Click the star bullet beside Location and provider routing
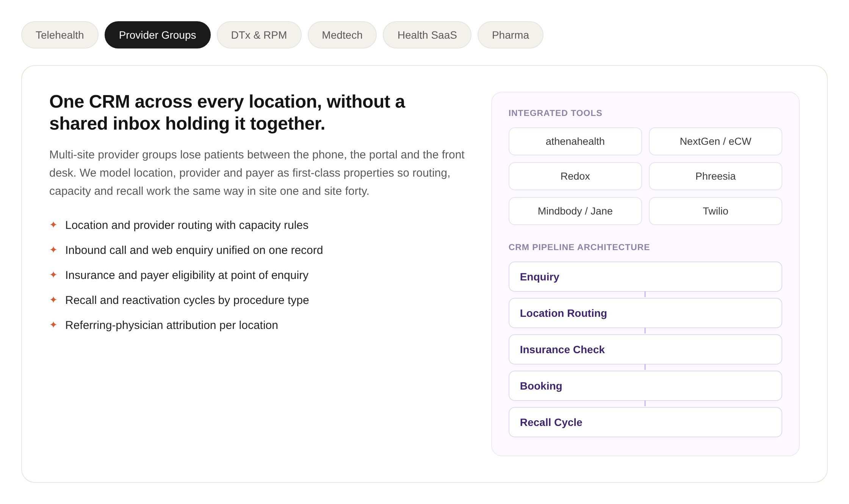 (53, 225)
